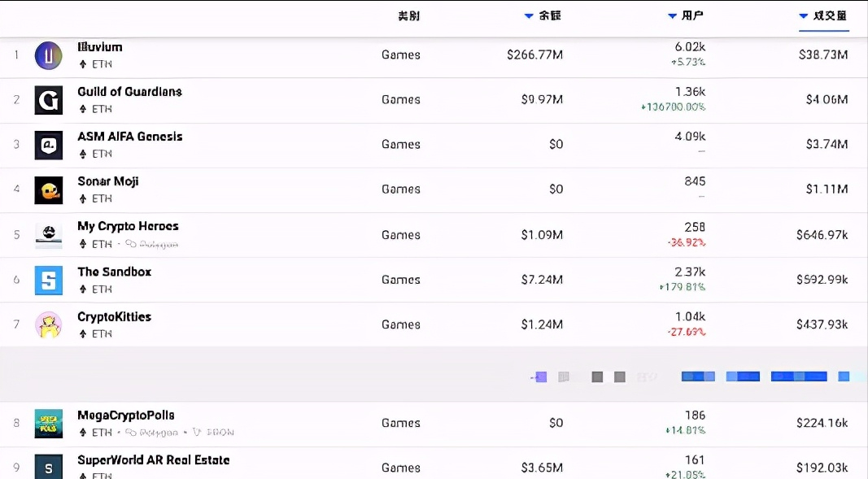Click the Illuvium game logo icon
The height and width of the screenshot is (479, 868).
click(49, 55)
